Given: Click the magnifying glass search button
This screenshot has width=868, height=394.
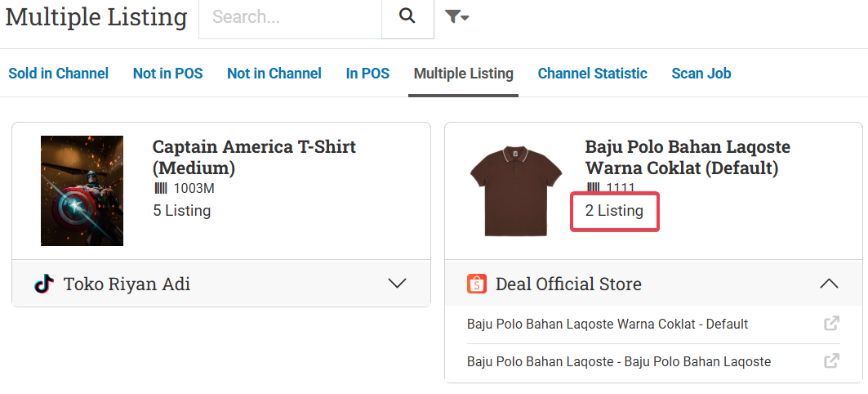Looking at the screenshot, I should [x=407, y=16].
